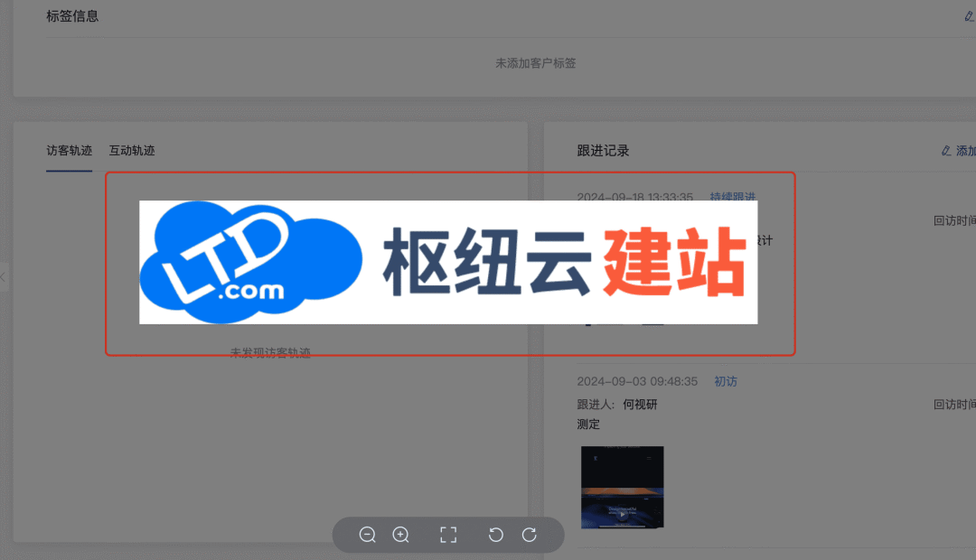Zoom out the previewed image
976x560 pixels.
tap(367, 535)
